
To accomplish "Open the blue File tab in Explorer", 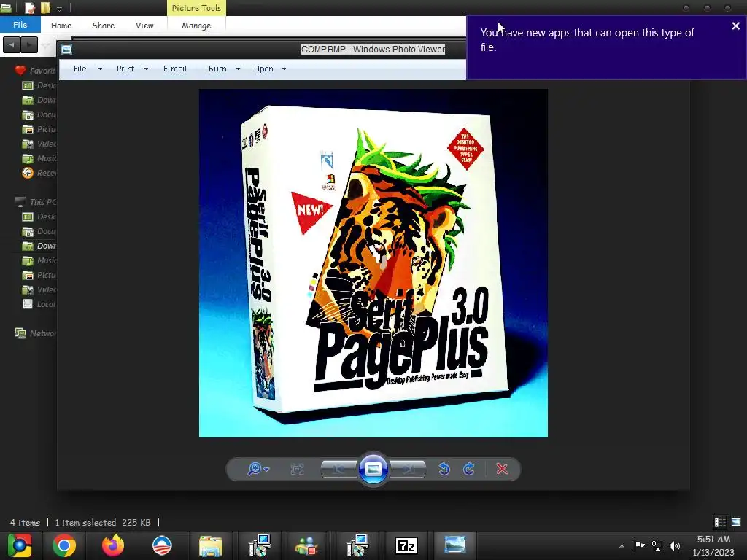I will tap(20, 25).
